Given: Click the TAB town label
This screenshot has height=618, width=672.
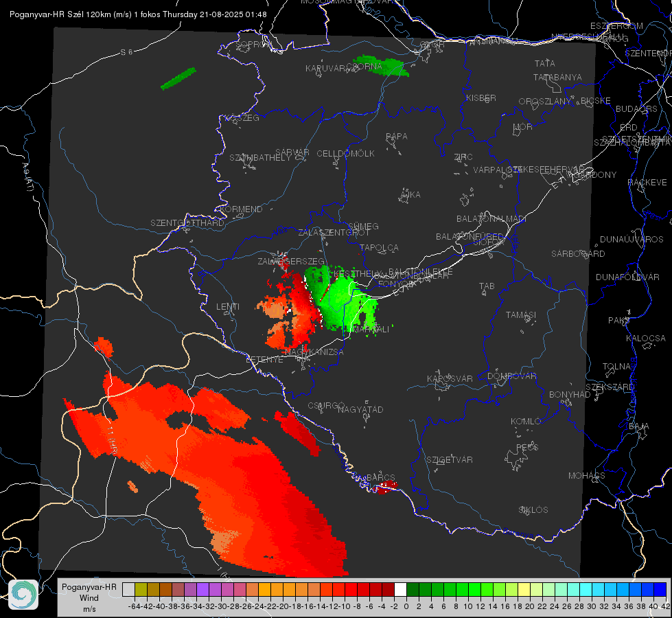Looking at the screenshot, I should pyautogui.click(x=487, y=286).
